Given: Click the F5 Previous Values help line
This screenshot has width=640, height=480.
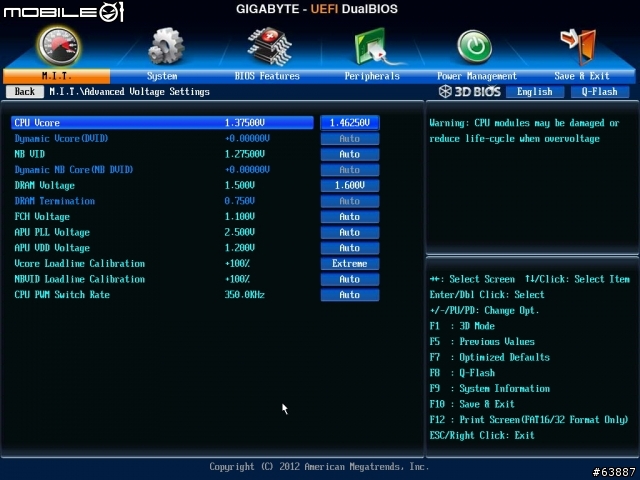Looking at the screenshot, I should (482, 342).
